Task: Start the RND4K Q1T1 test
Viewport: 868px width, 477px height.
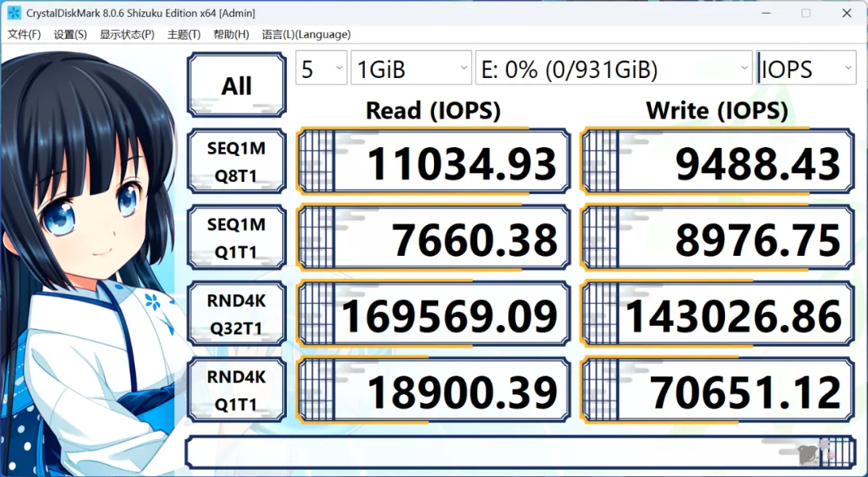Action: (x=236, y=390)
